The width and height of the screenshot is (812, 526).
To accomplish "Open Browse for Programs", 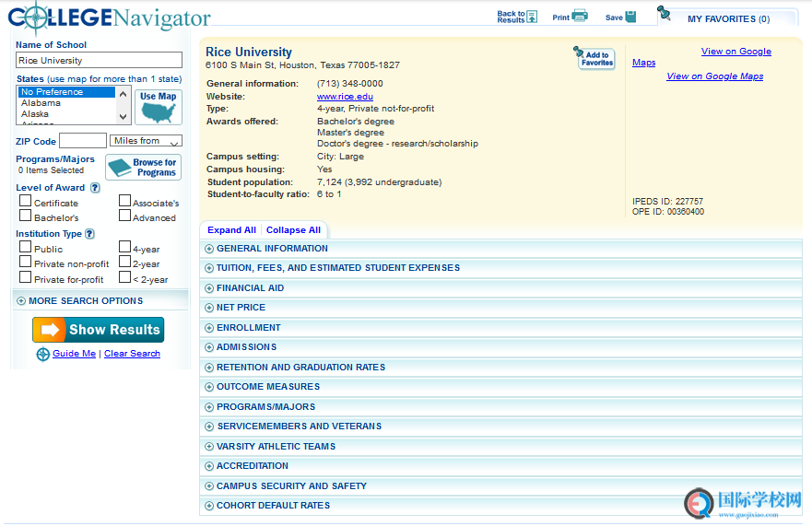I will pos(144,167).
